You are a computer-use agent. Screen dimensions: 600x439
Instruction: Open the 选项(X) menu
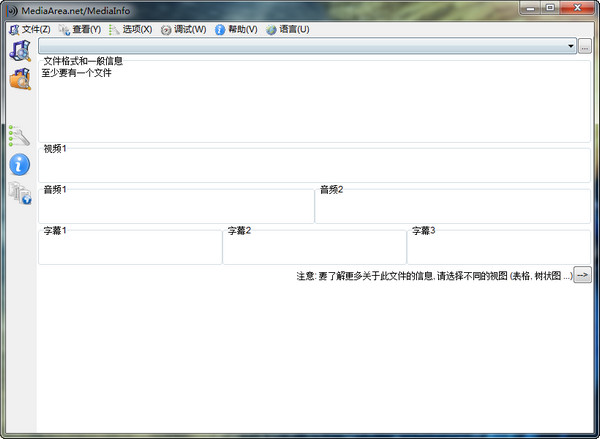pos(130,29)
